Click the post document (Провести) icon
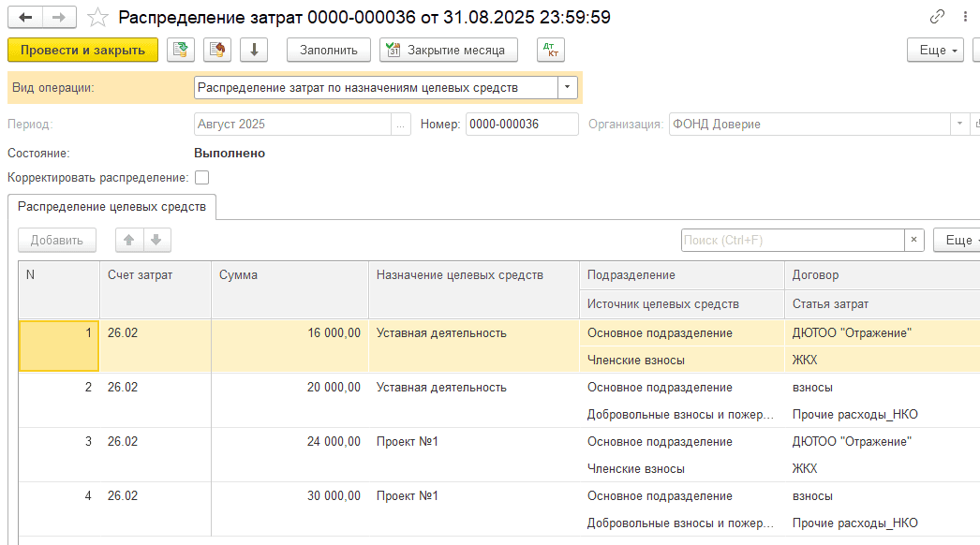The width and height of the screenshot is (980, 545). (217, 50)
